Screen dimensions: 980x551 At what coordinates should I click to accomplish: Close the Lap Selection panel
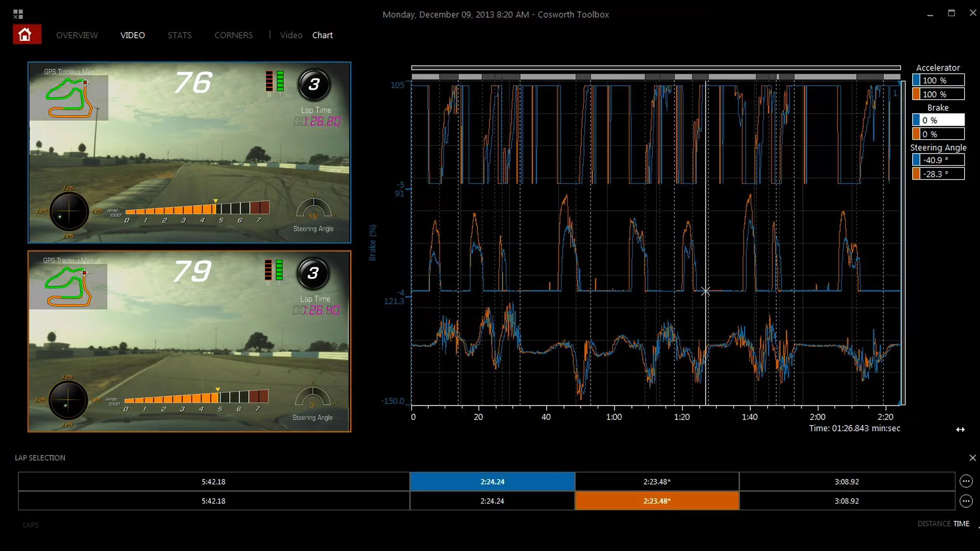tap(972, 458)
